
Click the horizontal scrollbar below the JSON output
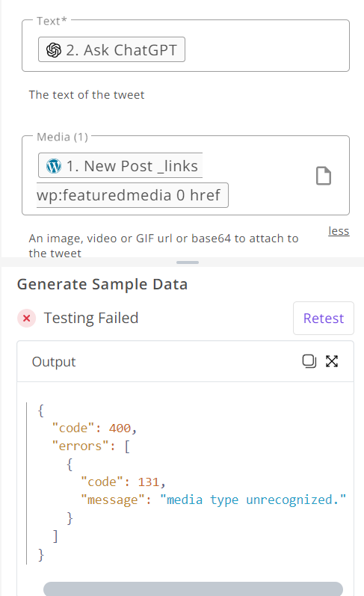click(x=193, y=589)
